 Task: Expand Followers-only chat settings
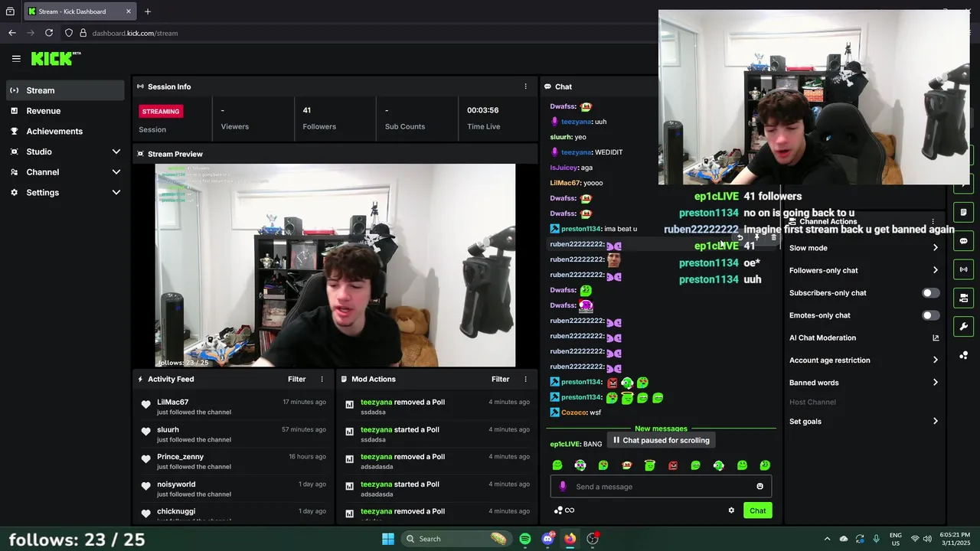tap(864, 270)
